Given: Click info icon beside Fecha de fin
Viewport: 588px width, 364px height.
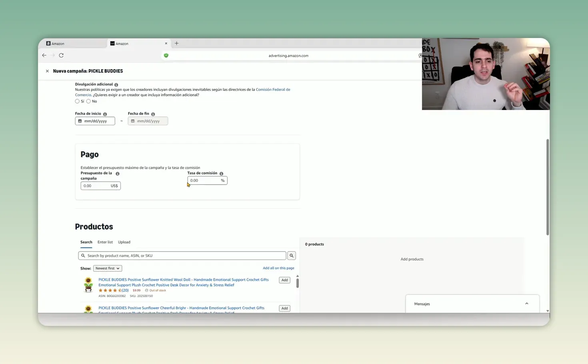Looking at the screenshot, I should tap(153, 114).
